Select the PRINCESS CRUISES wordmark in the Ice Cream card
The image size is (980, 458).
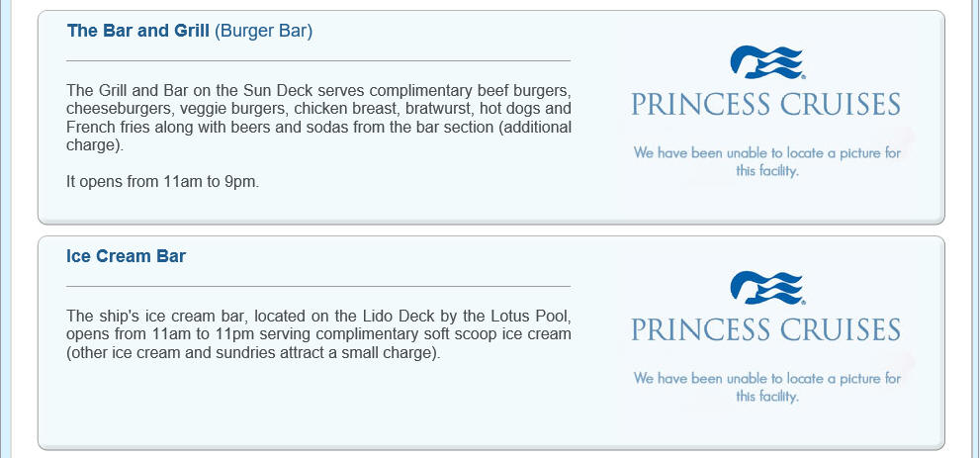tap(765, 329)
